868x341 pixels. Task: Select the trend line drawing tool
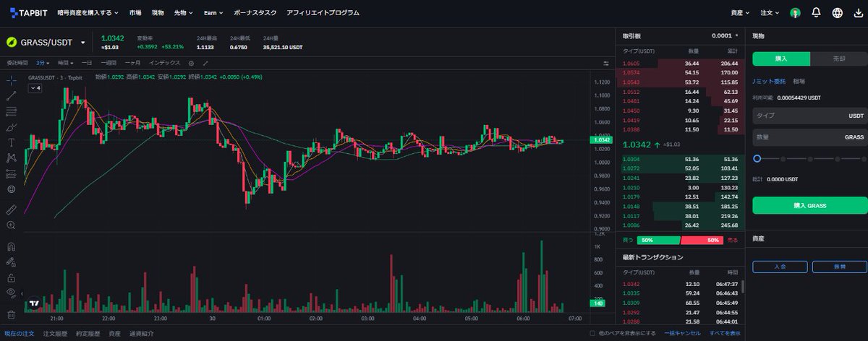[x=11, y=95]
